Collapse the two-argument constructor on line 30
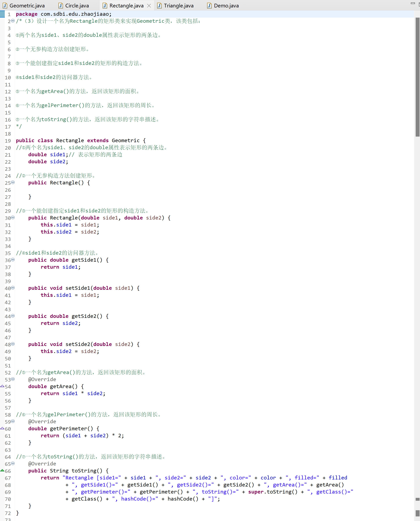420x521 pixels. [x=13, y=217]
